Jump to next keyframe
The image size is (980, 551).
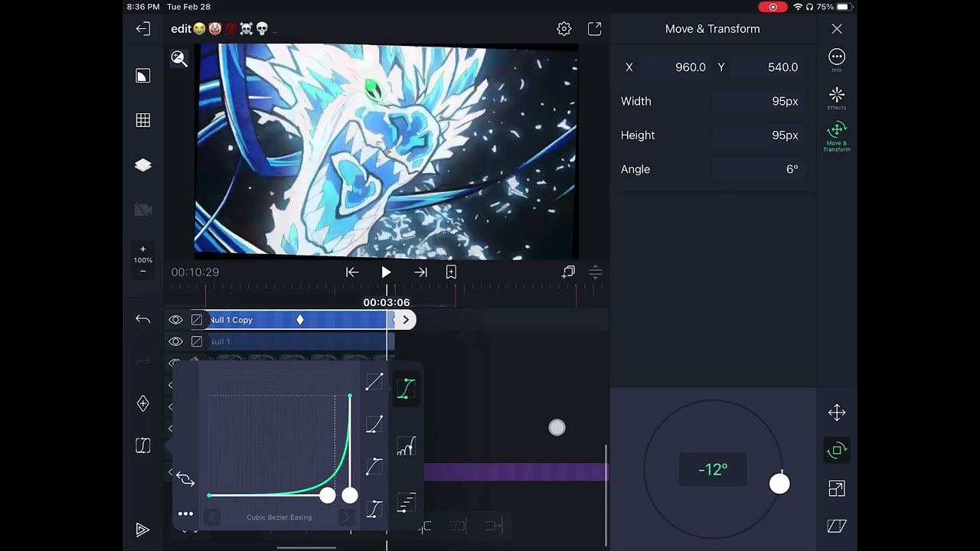[x=420, y=272]
